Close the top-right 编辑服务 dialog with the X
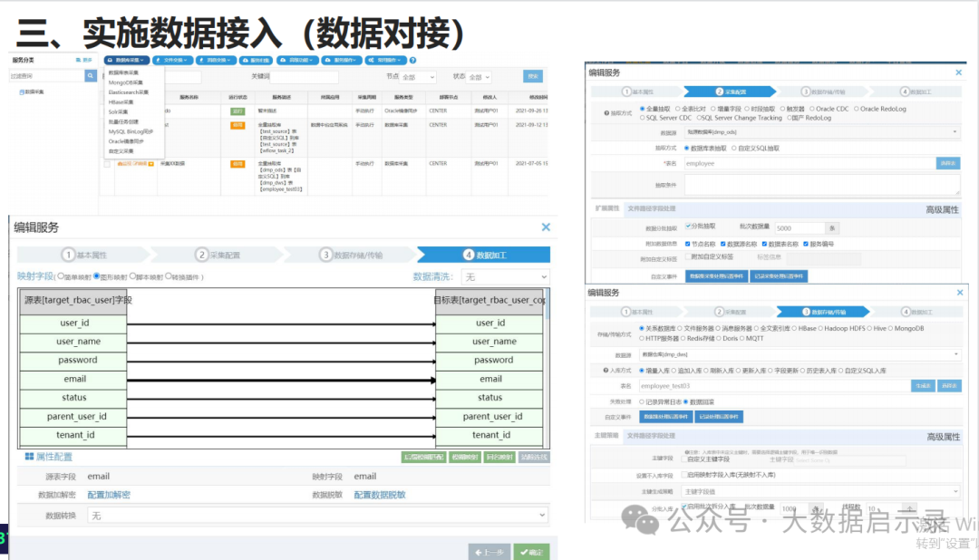Viewport: 979px width, 560px height. click(958, 73)
